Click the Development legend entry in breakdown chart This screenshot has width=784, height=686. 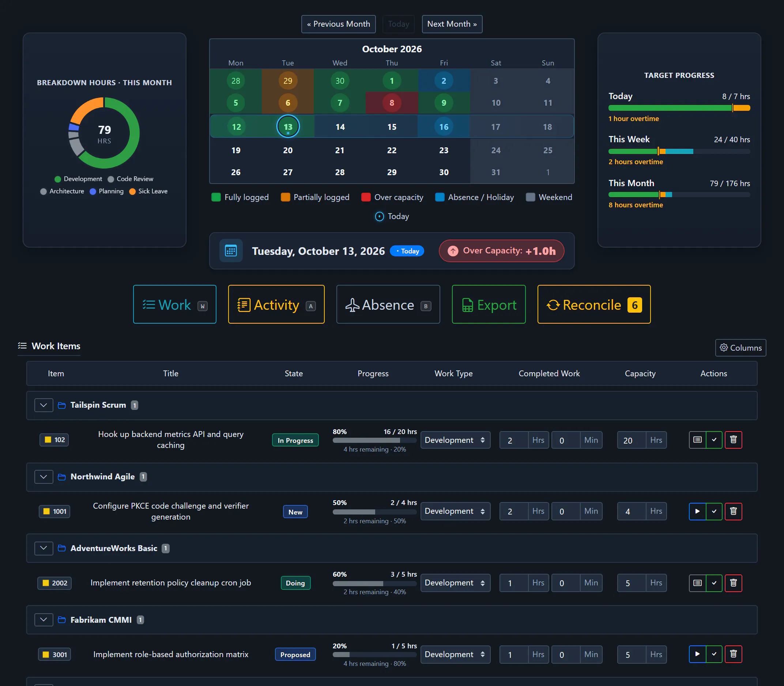[79, 179]
